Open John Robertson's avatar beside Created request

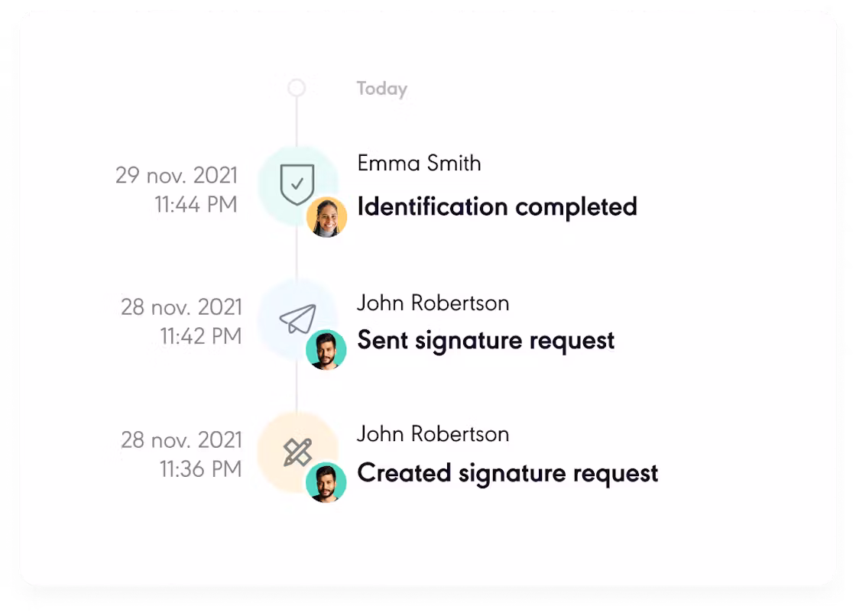point(326,482)
